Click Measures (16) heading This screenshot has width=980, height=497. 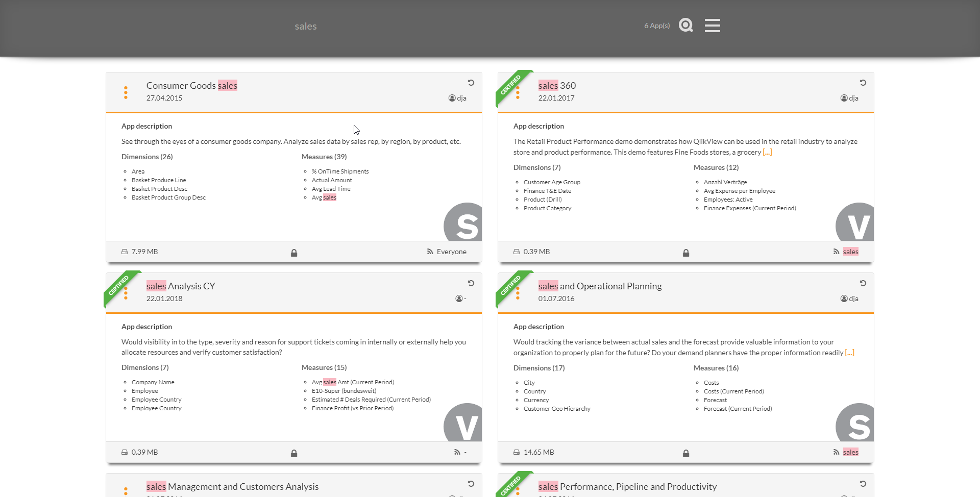tap(716, 368)
